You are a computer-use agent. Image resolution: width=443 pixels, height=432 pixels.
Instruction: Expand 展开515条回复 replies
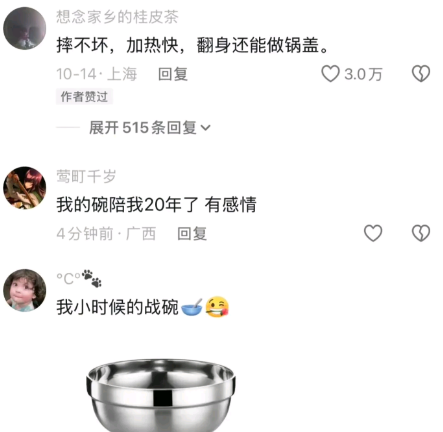pyautogui.click(x=150, y=128)
